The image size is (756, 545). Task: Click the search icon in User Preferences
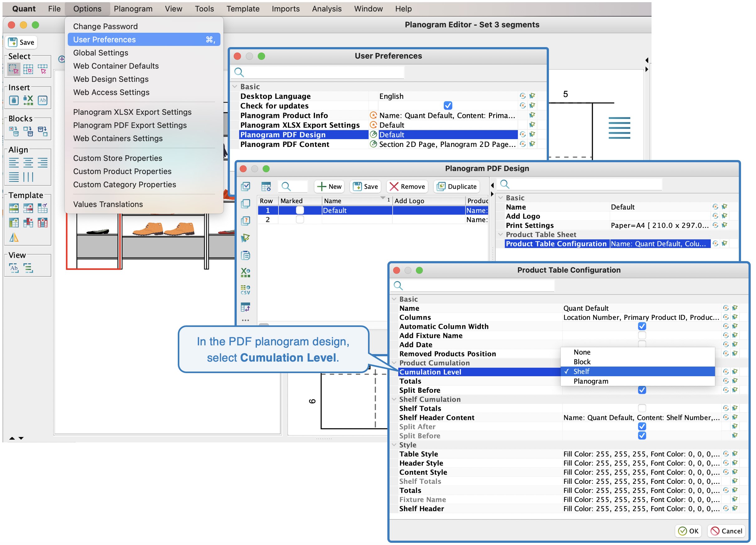[x=239, y=72]
